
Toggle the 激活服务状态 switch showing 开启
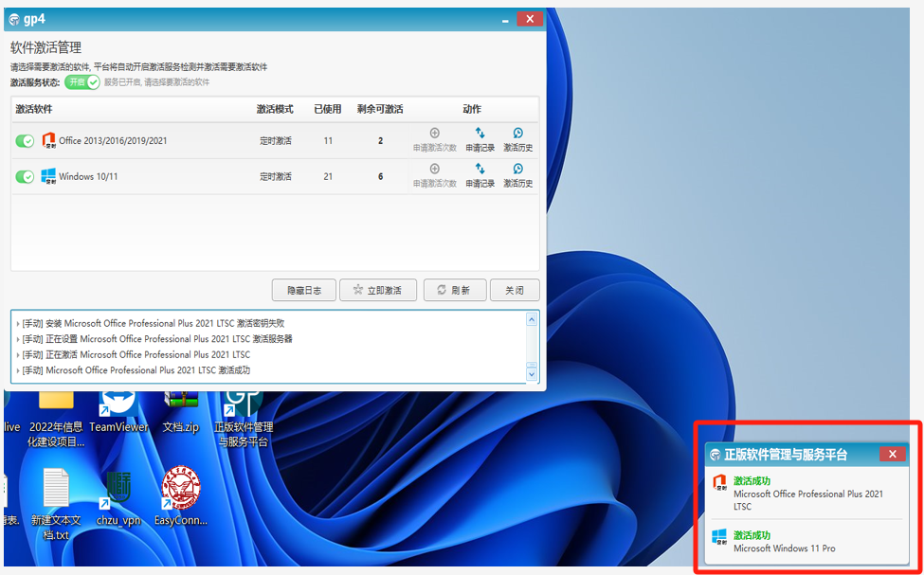pyautogui.click(x=82, y=82)
